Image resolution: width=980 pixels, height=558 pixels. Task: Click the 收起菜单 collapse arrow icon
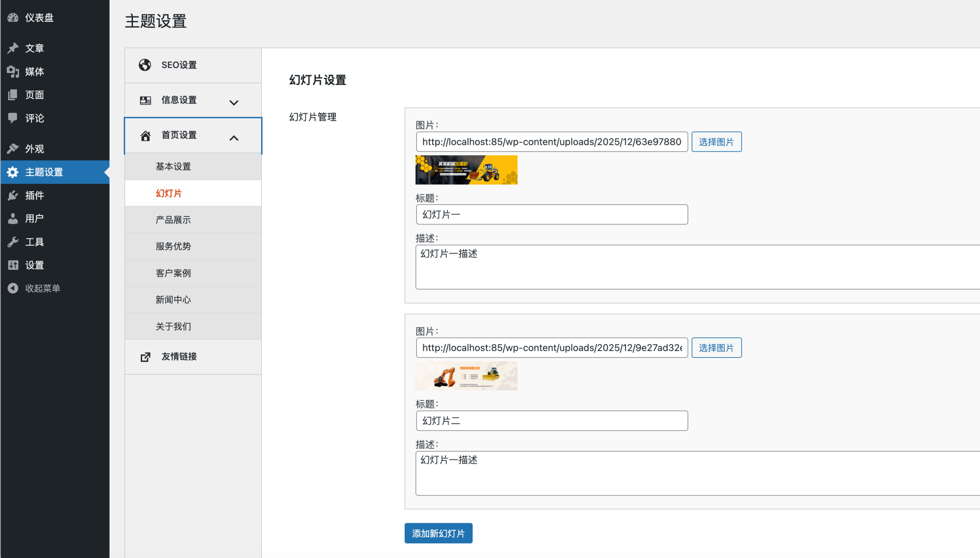[13, 288]
